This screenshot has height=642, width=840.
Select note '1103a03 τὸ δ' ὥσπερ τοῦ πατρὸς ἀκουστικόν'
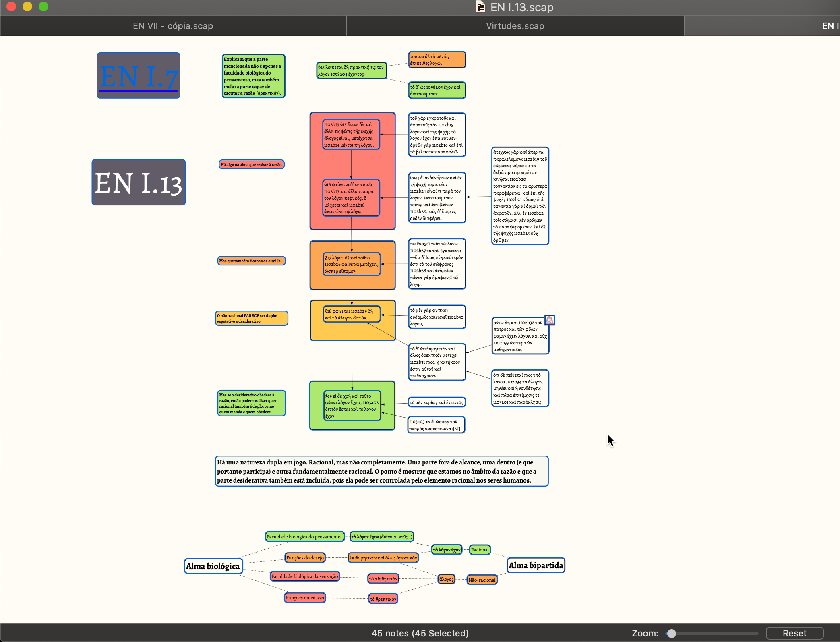(437, 425)
